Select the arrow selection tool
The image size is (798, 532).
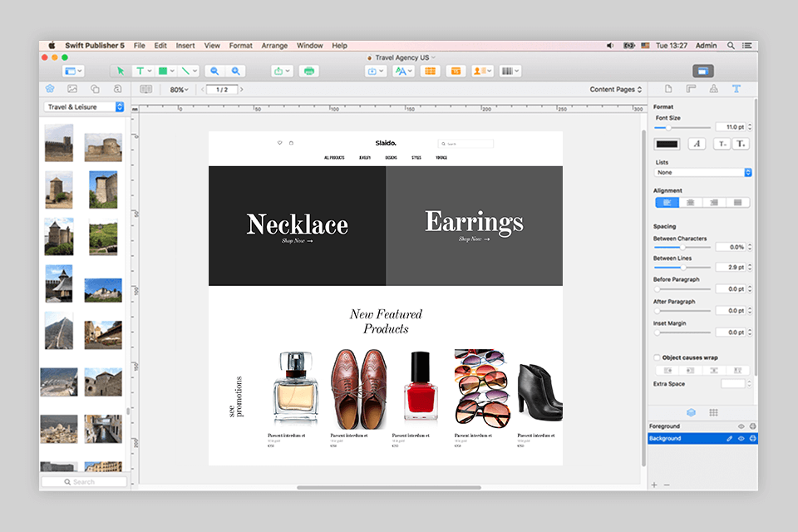[x=120, y=71]
